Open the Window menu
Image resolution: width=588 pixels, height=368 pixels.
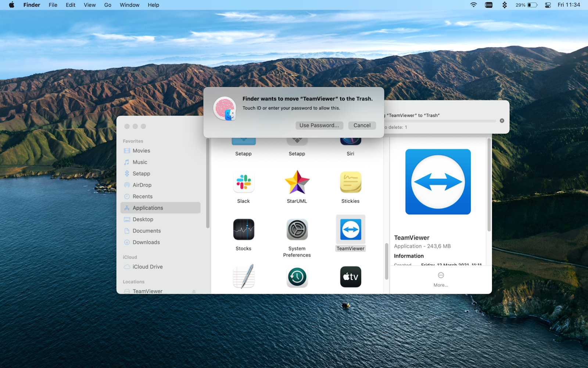[x=129, y=5]
